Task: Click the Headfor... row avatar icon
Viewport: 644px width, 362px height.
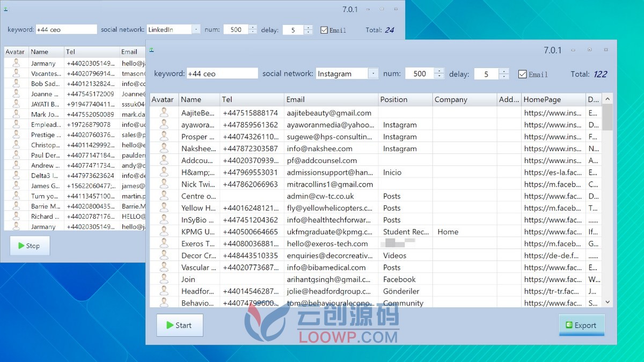Action: (x=164, y=291)
